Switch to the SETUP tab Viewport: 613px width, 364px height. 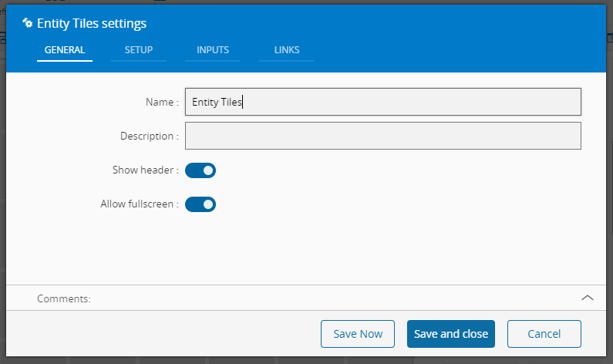[138, 50]
